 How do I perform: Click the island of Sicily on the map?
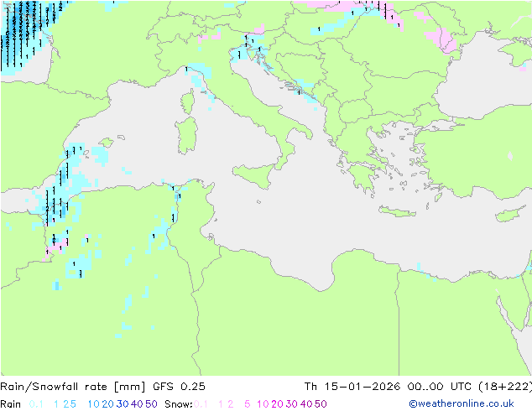pyautogui.click(x=256, y=174)
